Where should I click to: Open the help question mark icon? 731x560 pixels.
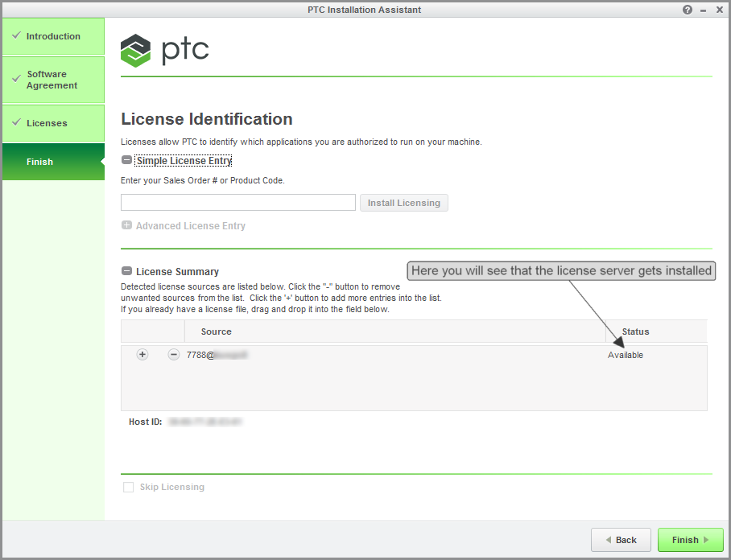(688, 10)
